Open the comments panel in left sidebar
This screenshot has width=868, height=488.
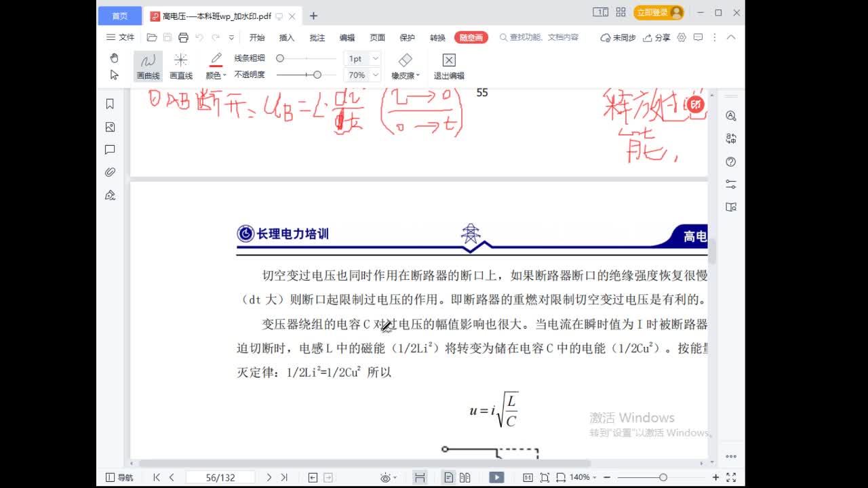110,150
